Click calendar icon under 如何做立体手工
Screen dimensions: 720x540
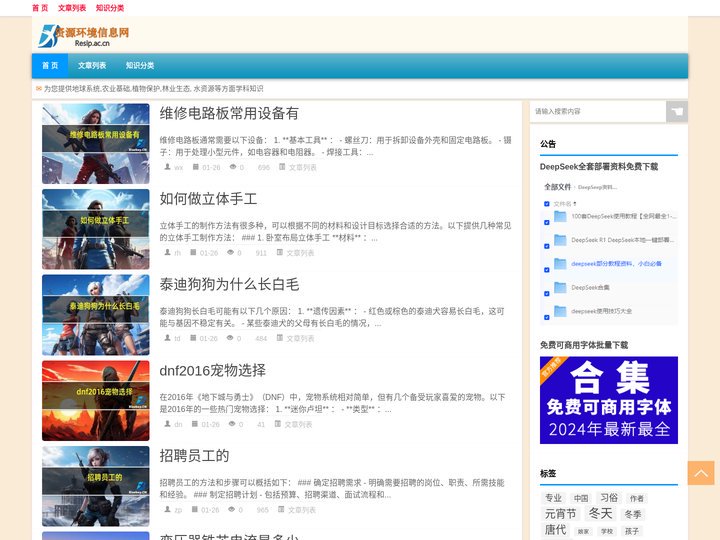(193, 252)
